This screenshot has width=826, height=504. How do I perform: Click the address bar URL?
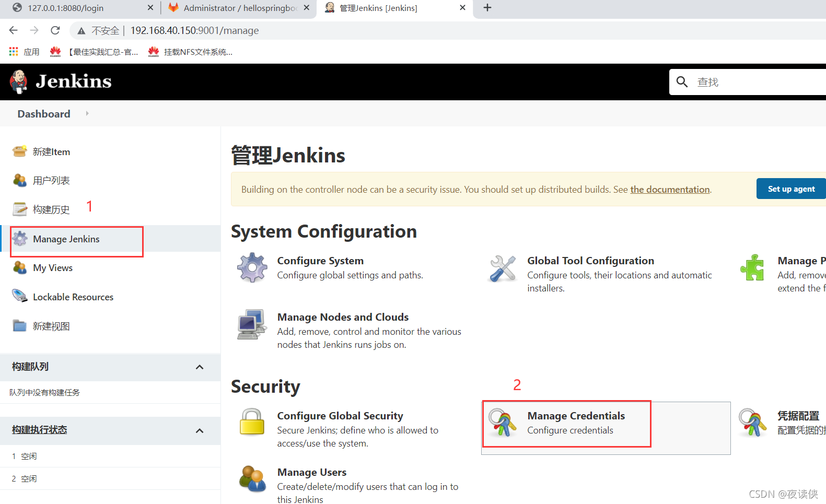click(194, 31)
